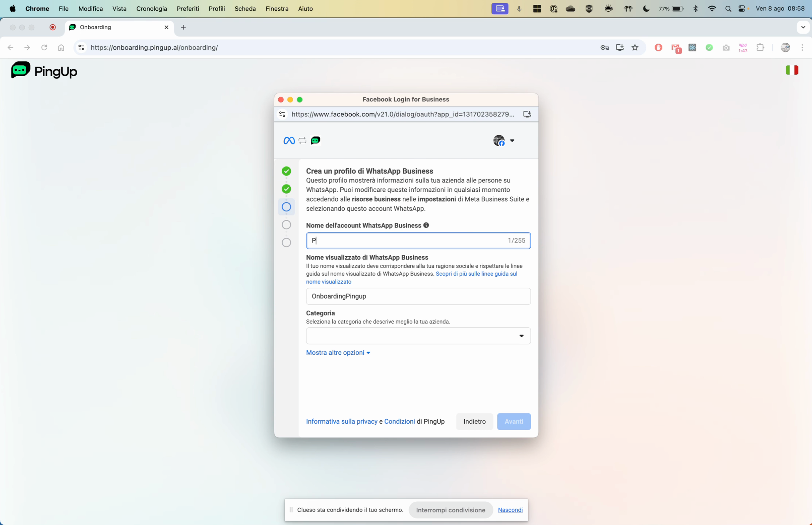Click the Facebook popup URL text
Viewport: 812px width, 525px height.
pos(403,114)
